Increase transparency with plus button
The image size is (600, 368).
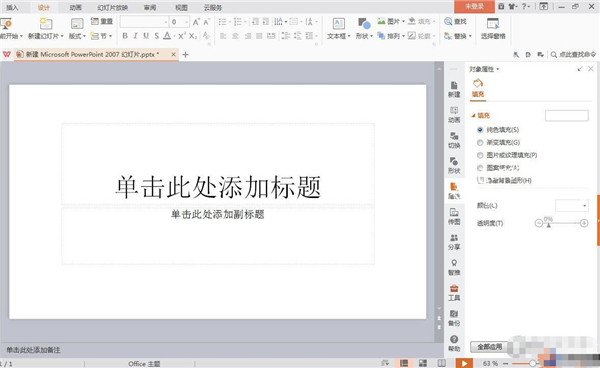tap(584, 223)
